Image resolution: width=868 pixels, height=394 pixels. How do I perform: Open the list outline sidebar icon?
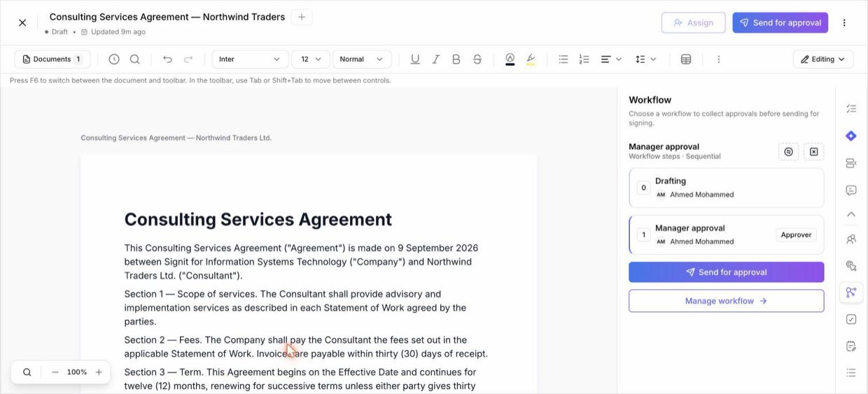[851, 373]
